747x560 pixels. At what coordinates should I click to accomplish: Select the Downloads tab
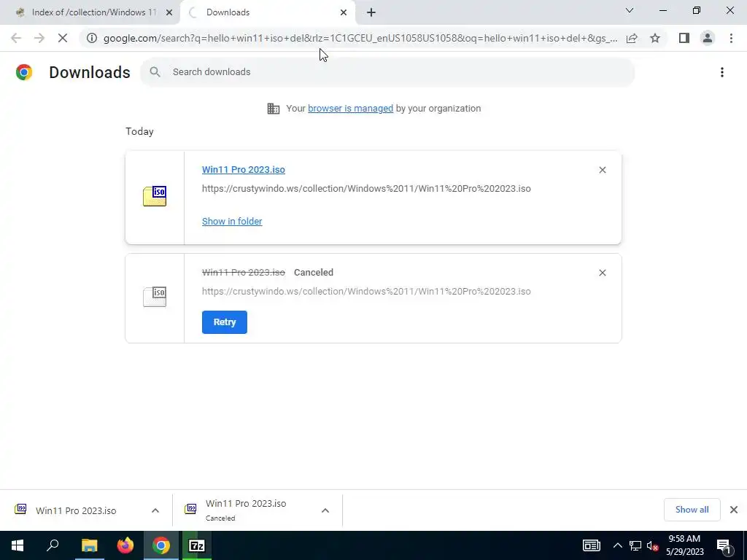point(267,12)
